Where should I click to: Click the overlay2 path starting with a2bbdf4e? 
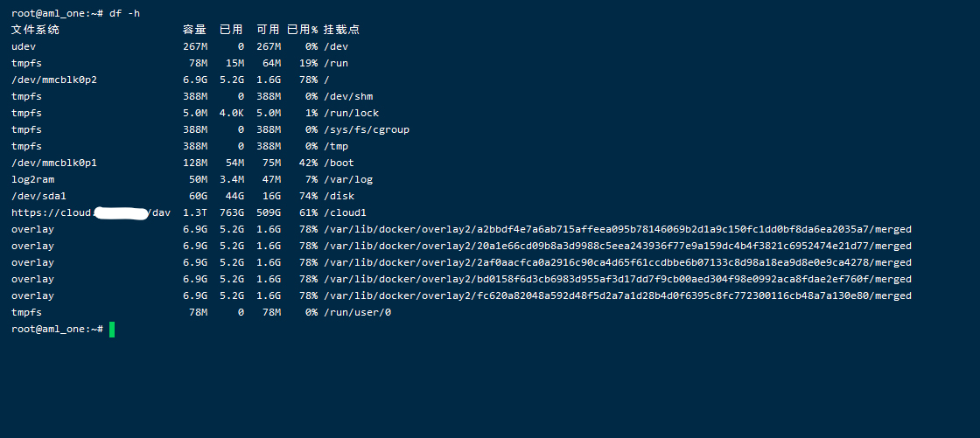(x=617, y=229)
